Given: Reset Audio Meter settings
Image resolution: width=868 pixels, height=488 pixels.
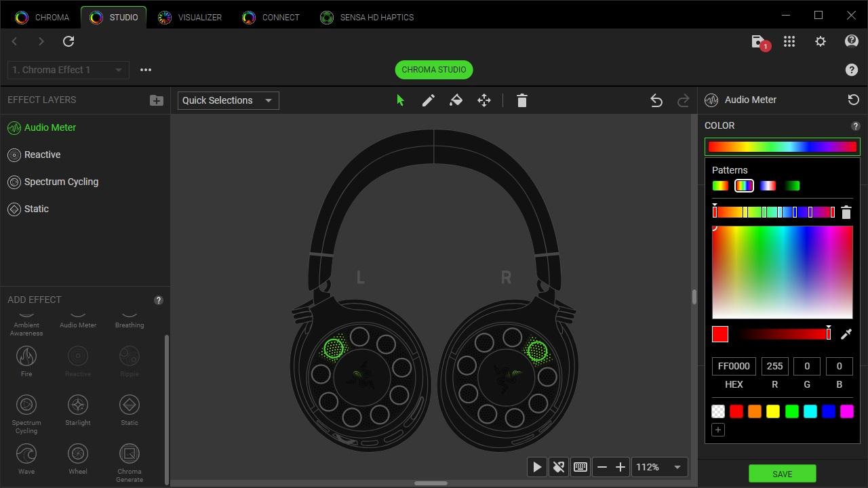Looking at the screenshot, I should (854, 100).
